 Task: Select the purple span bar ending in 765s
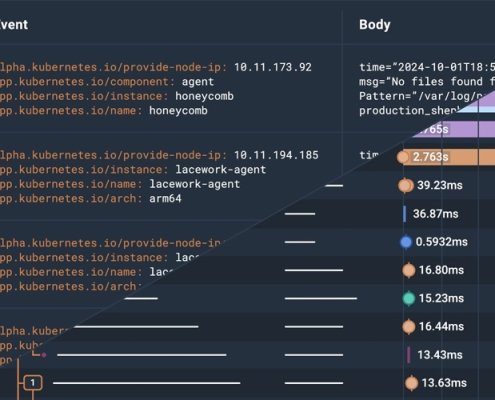click(x=453, y=129)
